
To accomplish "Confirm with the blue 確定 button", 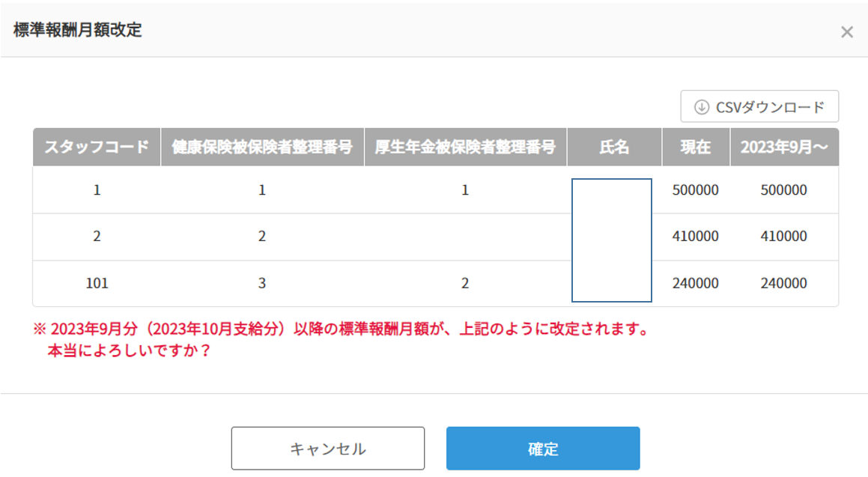I will point(543,449).
